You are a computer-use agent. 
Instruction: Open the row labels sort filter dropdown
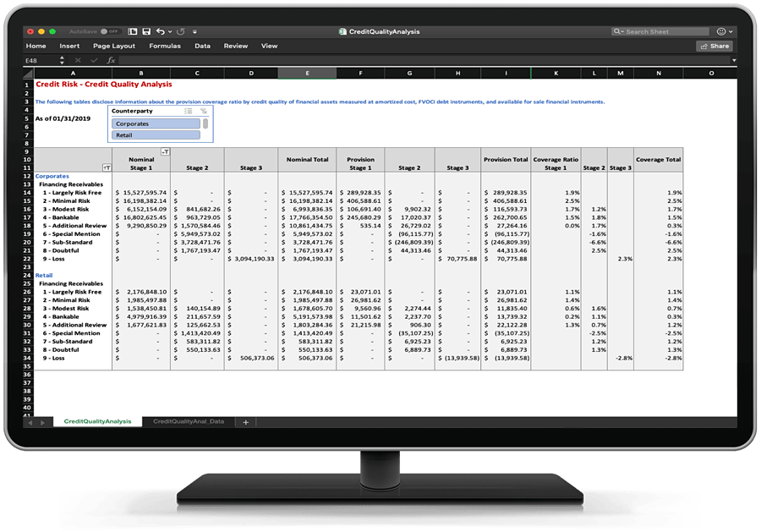click(x=107, y=168)
